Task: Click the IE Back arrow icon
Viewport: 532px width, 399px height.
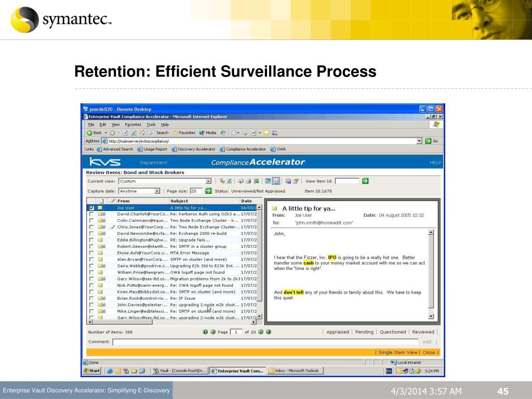Action: tap(89, 133)
